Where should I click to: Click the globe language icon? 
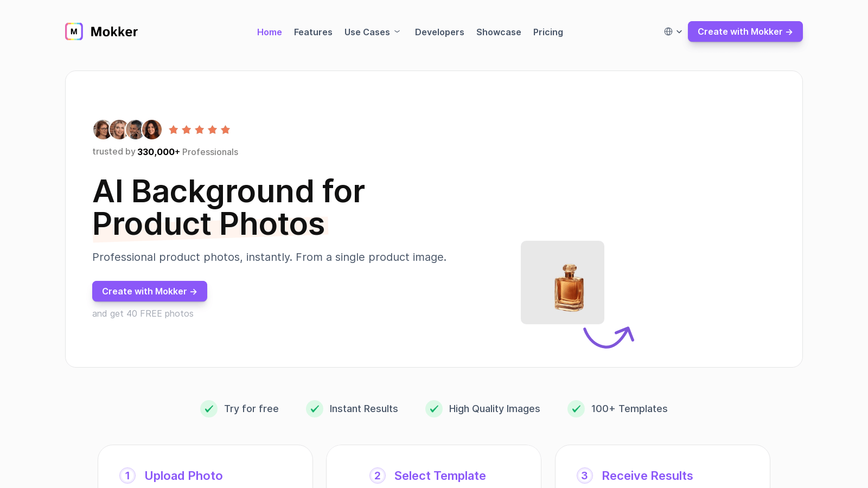pos(668,31)
